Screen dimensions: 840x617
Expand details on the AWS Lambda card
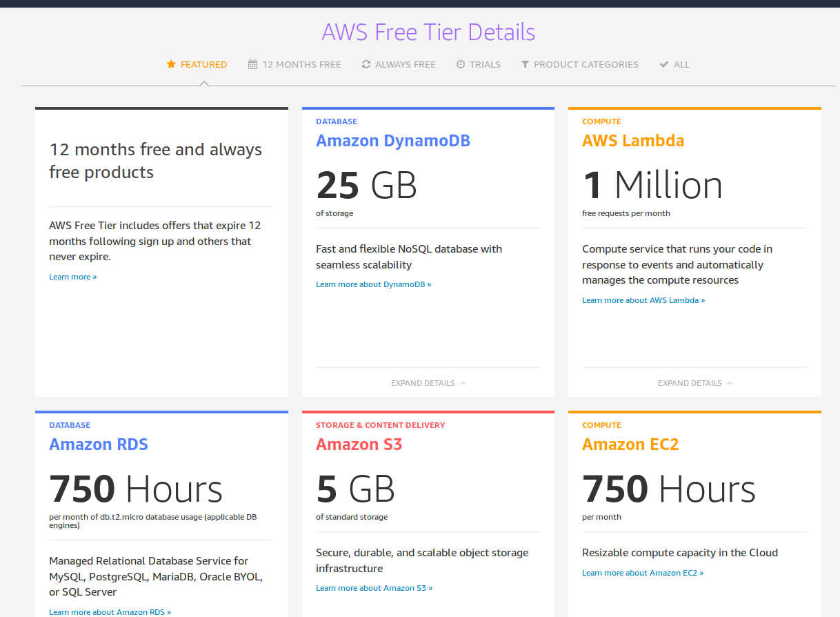click(x=690, y=383)
